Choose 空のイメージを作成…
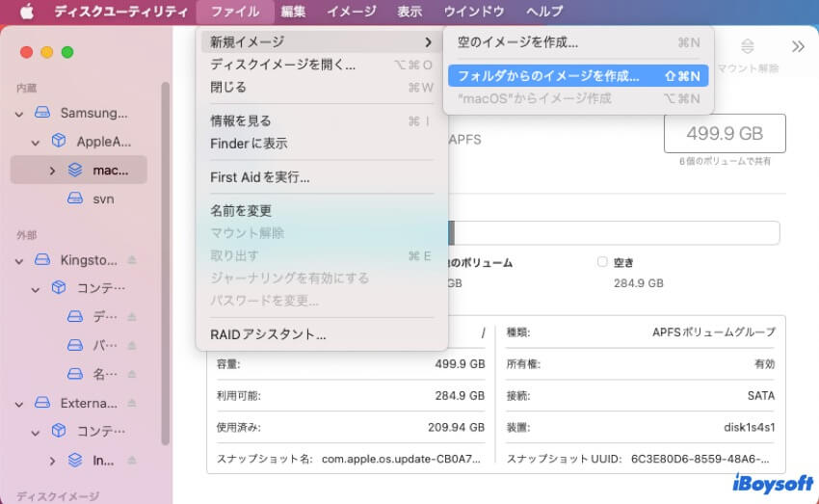819x504 pixels. coord(578,42)
